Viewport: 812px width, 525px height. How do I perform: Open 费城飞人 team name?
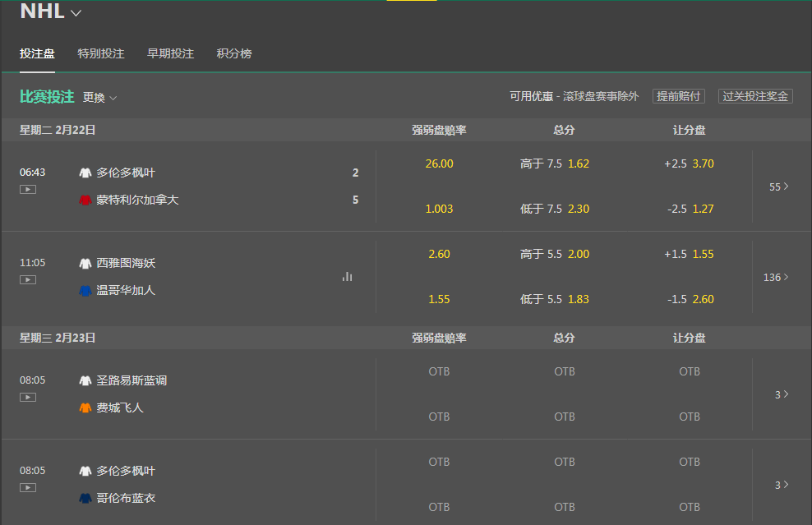120,408
